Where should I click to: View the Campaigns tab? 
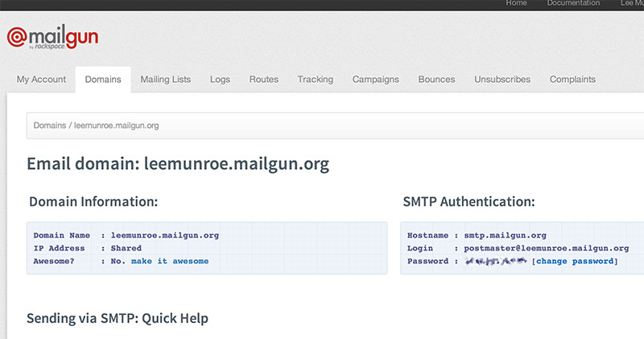click(376, 79)
